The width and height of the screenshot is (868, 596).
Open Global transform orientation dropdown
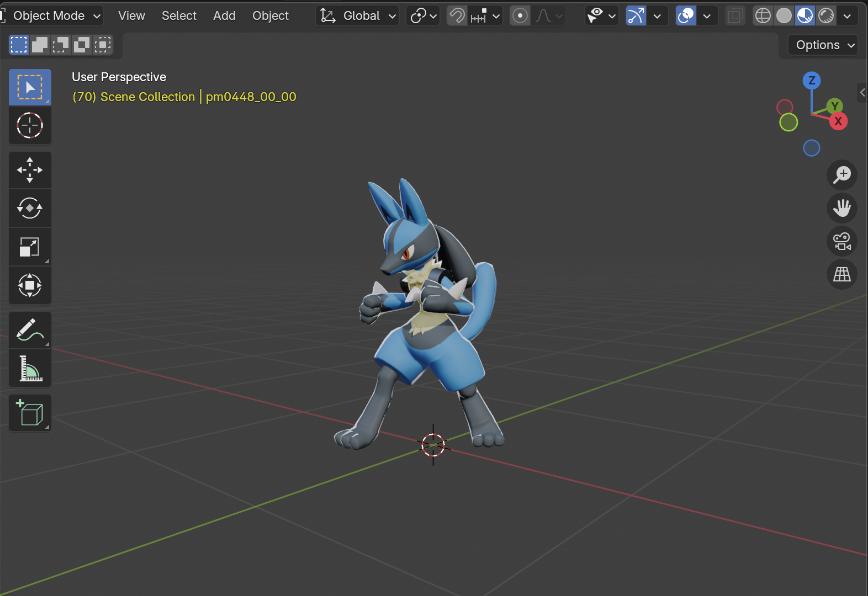pos(358,16)
